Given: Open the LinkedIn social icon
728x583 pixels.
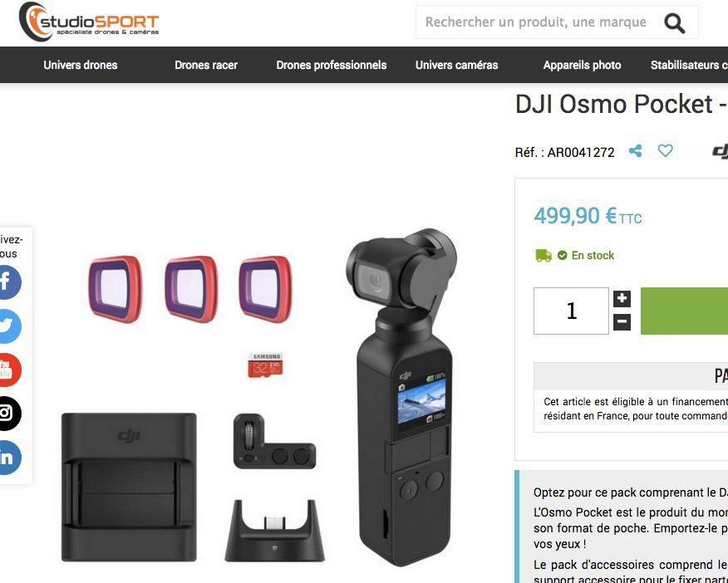Looking at the screenshot, I should coord(8,458).
